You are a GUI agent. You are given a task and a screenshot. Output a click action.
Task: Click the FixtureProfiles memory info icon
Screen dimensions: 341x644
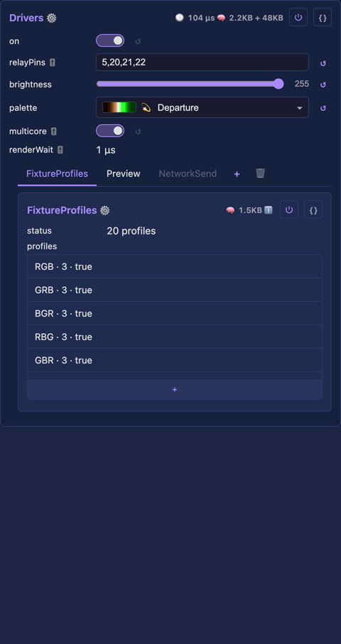coord(269,210)
